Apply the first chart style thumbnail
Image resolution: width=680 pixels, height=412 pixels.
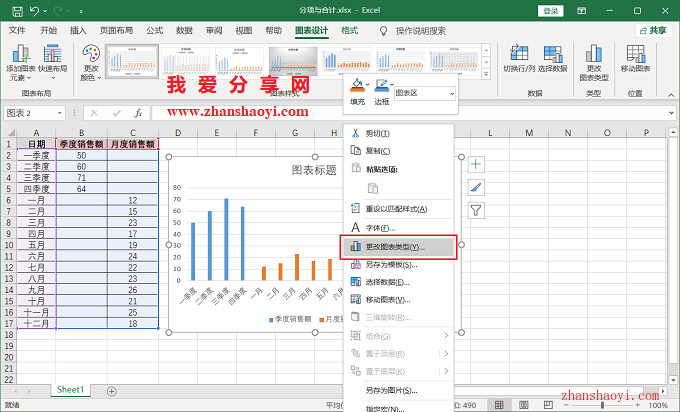(x=132, y=61)
